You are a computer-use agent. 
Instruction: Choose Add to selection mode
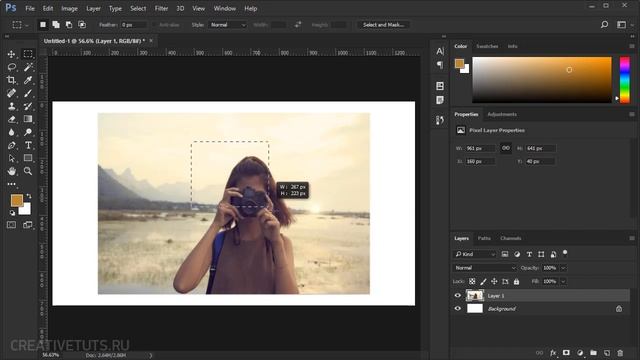56,25
